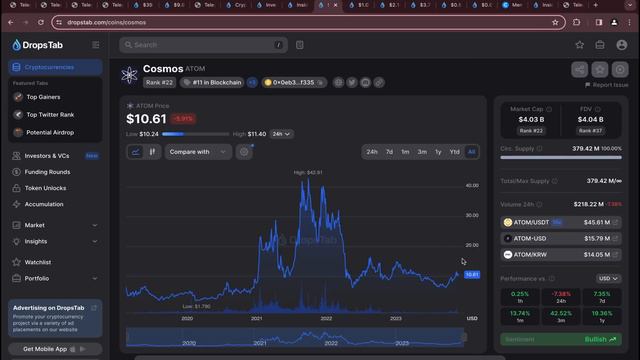Screen dimensions: 640x360
Task: Collapse sidebar using the hamburger menu icon
Action: point(96,45)
